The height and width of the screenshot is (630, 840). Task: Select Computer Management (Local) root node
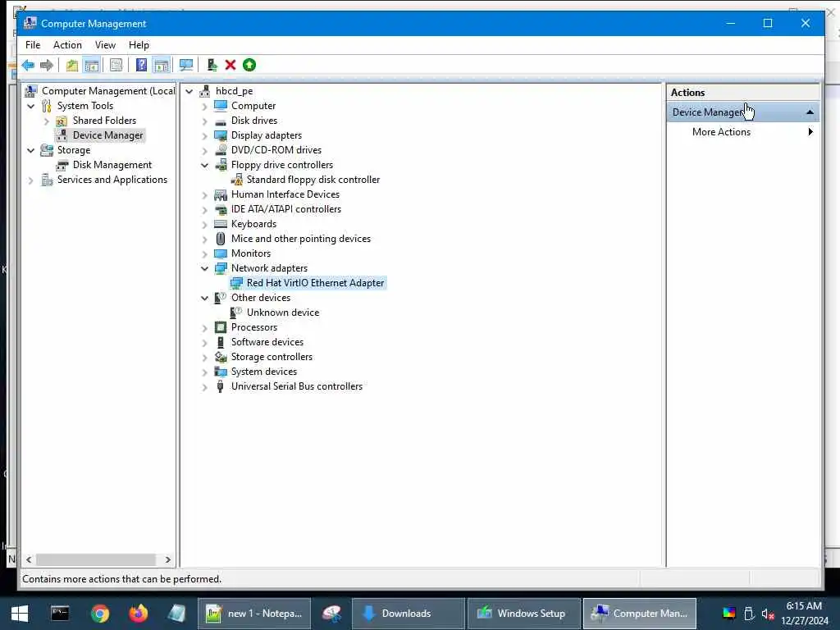[x=108, y=91]
